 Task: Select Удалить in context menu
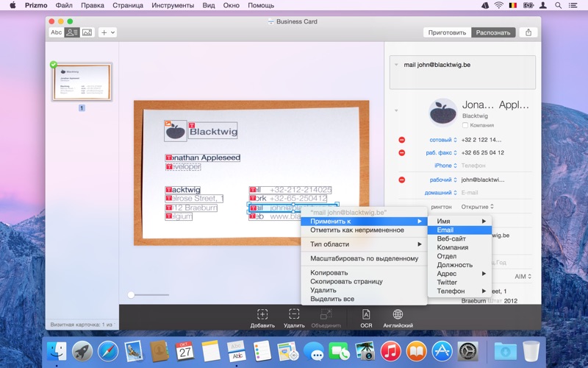(364, 290)
